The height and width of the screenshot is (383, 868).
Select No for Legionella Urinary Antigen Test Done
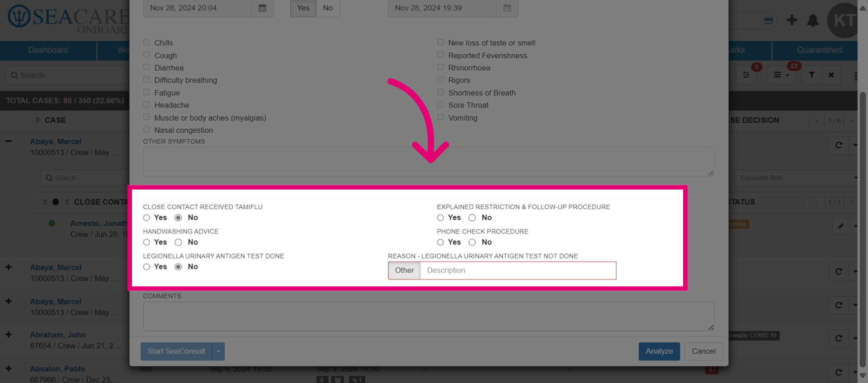(179, 267)
